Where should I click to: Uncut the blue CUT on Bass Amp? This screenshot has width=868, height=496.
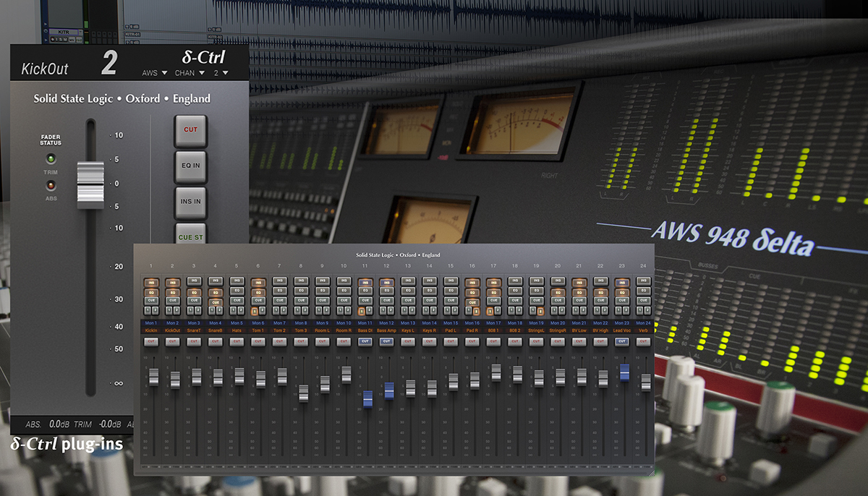coord(386,341)
